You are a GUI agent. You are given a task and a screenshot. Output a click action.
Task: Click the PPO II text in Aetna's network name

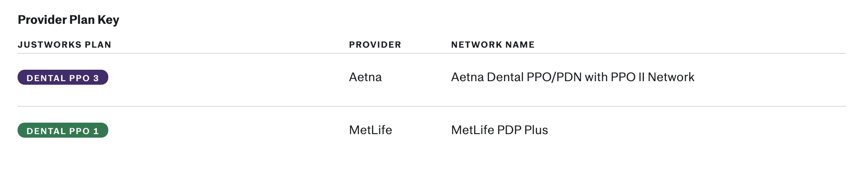pyautogui.click(x=627, y=77)
